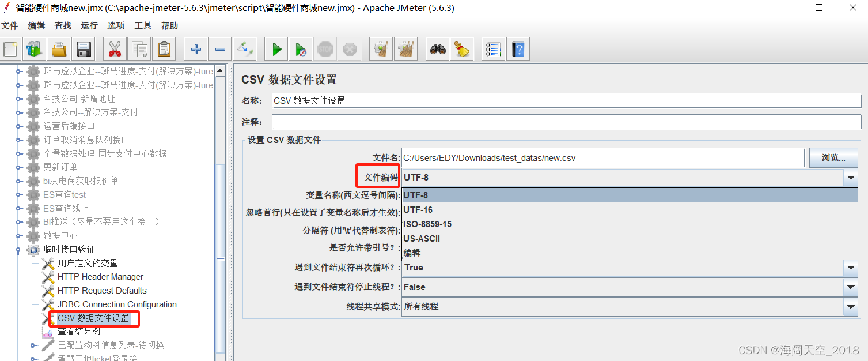Click the Clear All broom icon
Viewport: 868px width, 361px height.
pos(461,48)
